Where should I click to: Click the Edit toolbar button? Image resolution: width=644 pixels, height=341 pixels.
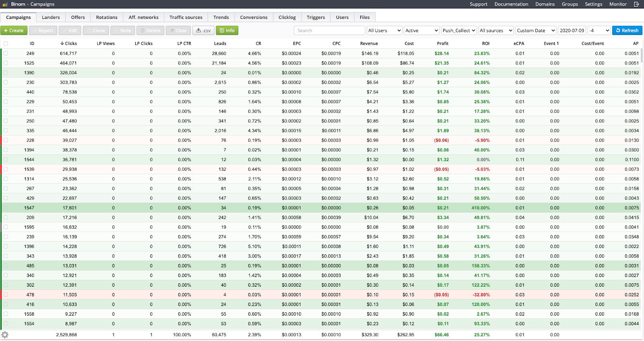click(x=70, y=31)
